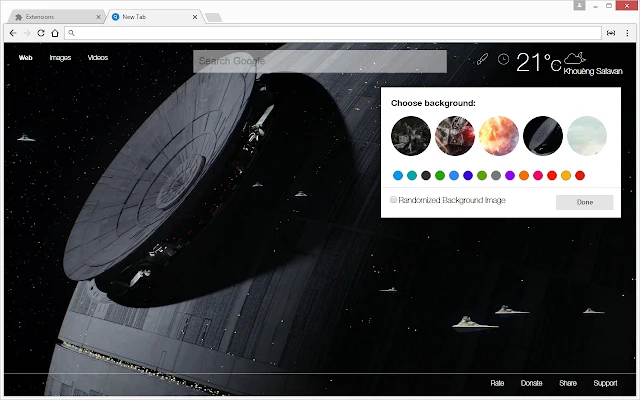640x400 pixels.
Task: Open the Support link in the footer
Action: click(605, 383)
